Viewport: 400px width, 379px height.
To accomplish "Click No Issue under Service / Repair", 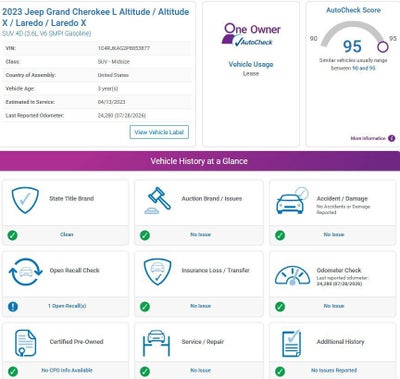I will pos(200,370).
